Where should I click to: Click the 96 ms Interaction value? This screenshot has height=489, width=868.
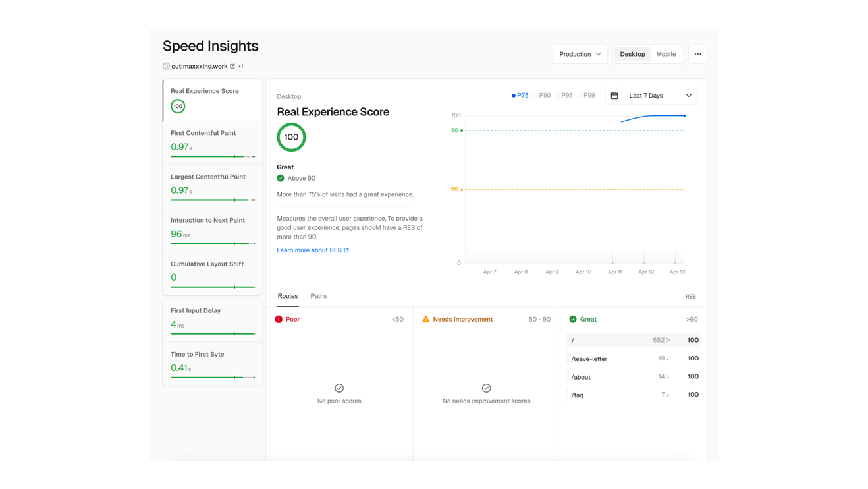click(x=180, y=234)
